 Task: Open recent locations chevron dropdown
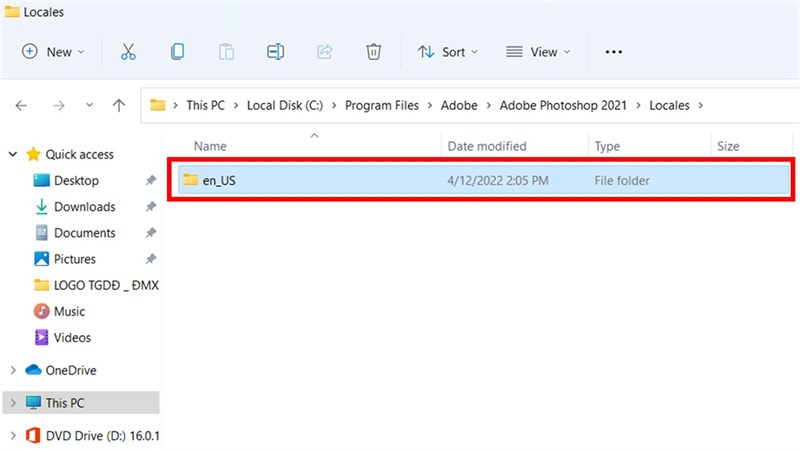(89, 106)
